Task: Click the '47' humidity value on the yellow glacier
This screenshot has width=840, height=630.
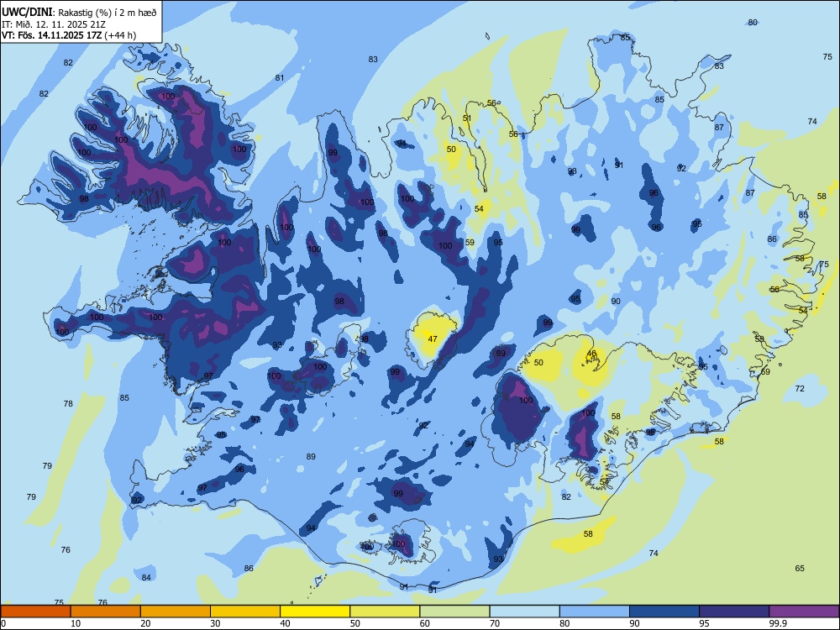Action: click(433, 339)
